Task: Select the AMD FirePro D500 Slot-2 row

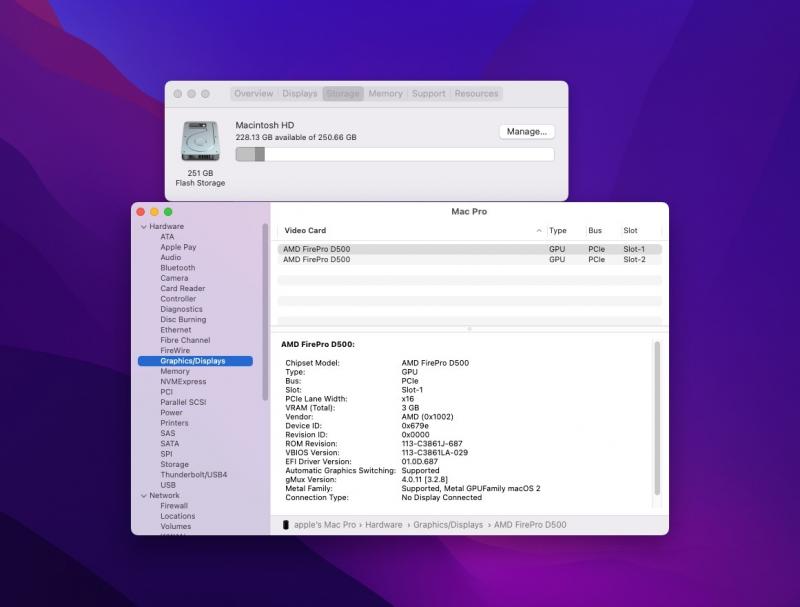Action: (x=470, y=260)
